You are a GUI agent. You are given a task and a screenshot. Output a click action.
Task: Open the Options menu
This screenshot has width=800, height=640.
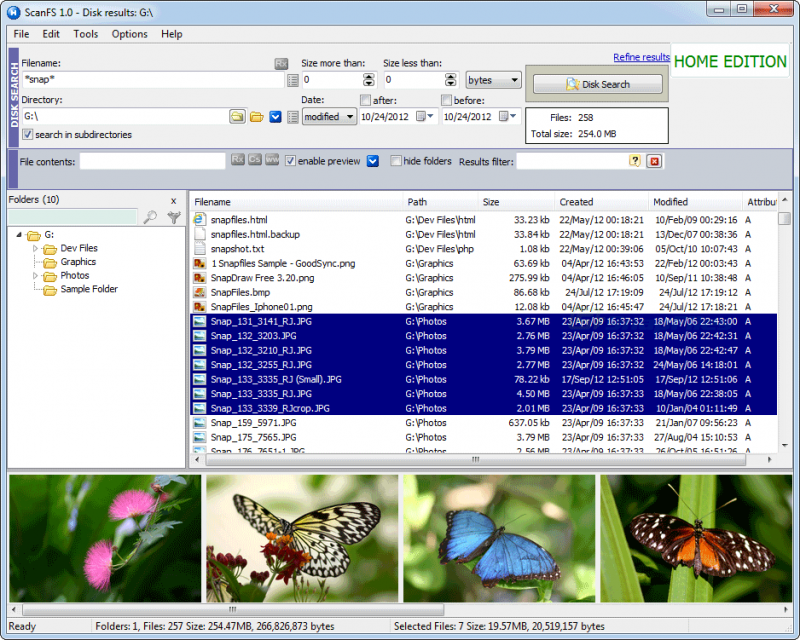point(129,34)
